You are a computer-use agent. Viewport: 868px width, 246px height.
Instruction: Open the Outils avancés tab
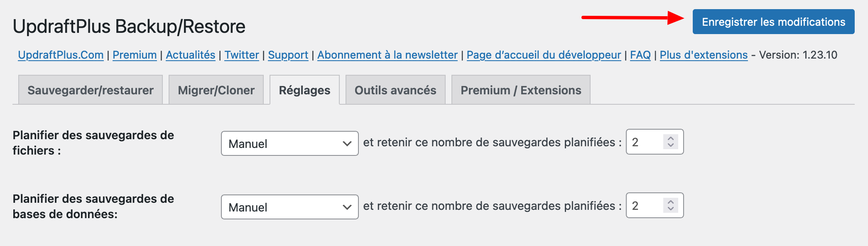coord(395,89)
